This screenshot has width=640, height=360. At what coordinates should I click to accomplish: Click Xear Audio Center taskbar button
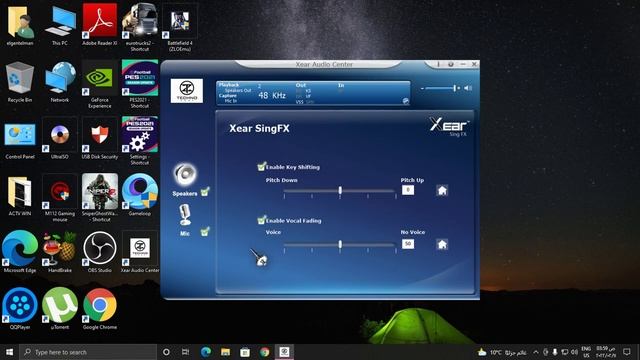tap(284, 352)
